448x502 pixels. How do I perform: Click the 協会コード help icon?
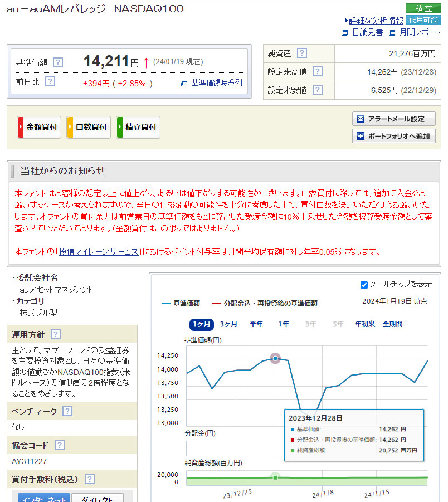coord(60,445)
